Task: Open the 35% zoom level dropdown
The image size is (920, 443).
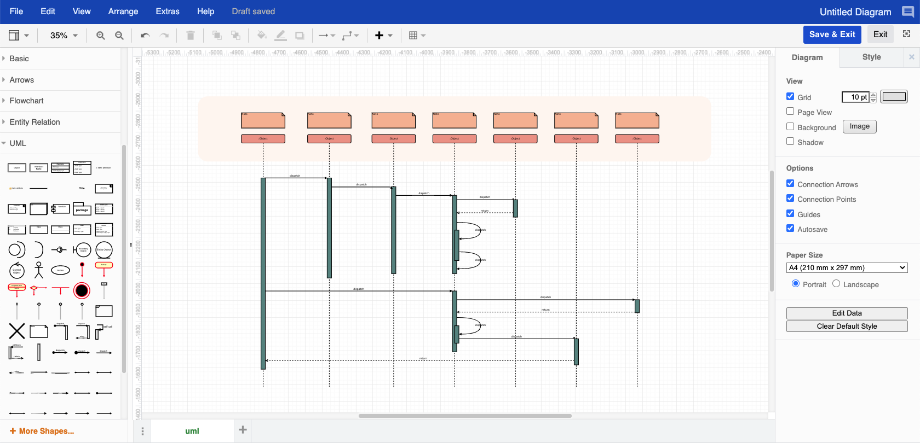Action: [64, 35]
